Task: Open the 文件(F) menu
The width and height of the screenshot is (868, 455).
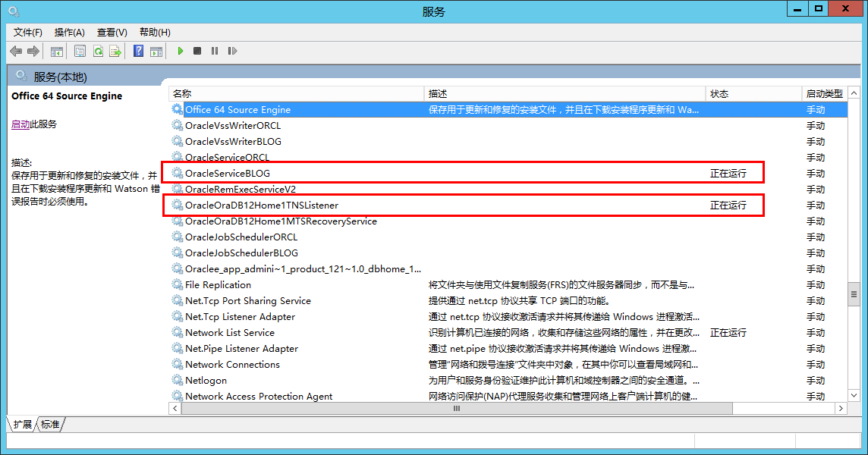Action: (x=27, y=32)
